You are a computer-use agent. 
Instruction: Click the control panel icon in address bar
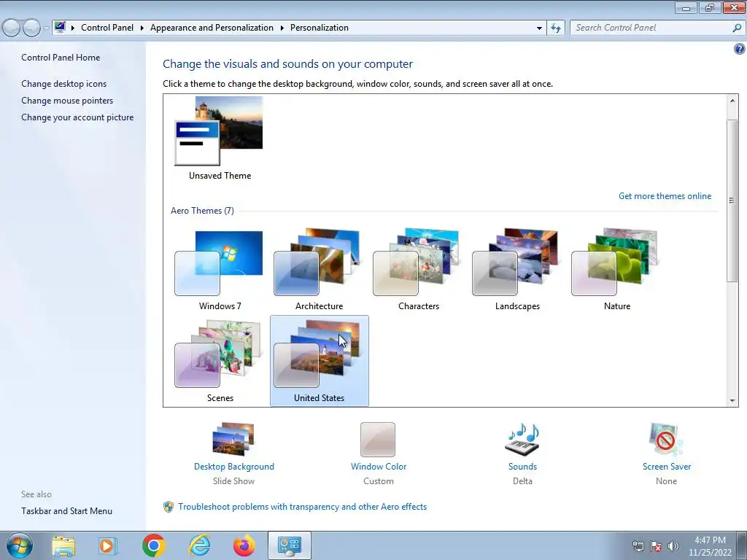[60, 27]
